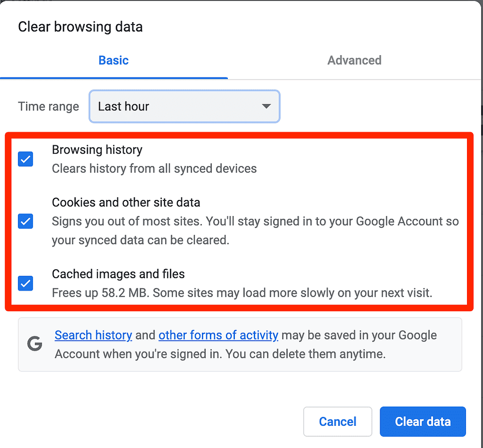Viewport: 483px width, 448px height.
Task: Click the Cookies and other site data label
Action: tap(126, 202)
